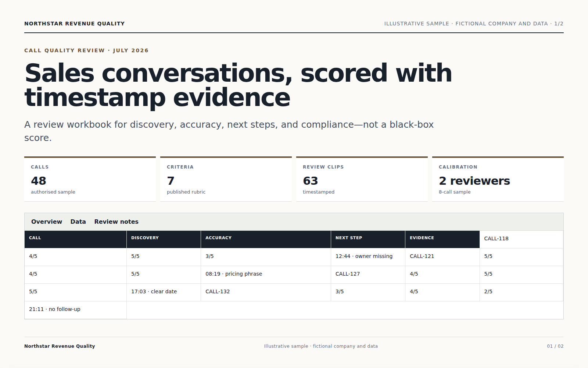588x368 pixels.
Task: Click the NEXT STEP column header
Action: (x=368, y=239)
